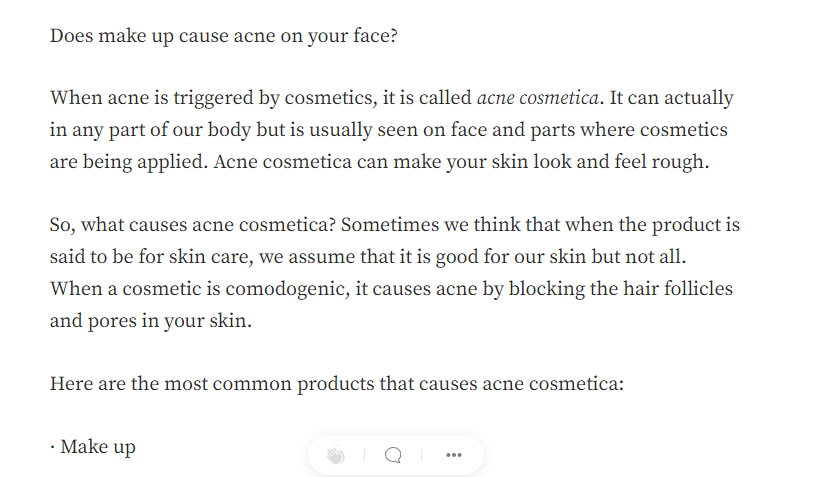The height and width of the screenshot is (477, 818).
Task: Open the three-dot more options menu
Action: click(454, 455)
